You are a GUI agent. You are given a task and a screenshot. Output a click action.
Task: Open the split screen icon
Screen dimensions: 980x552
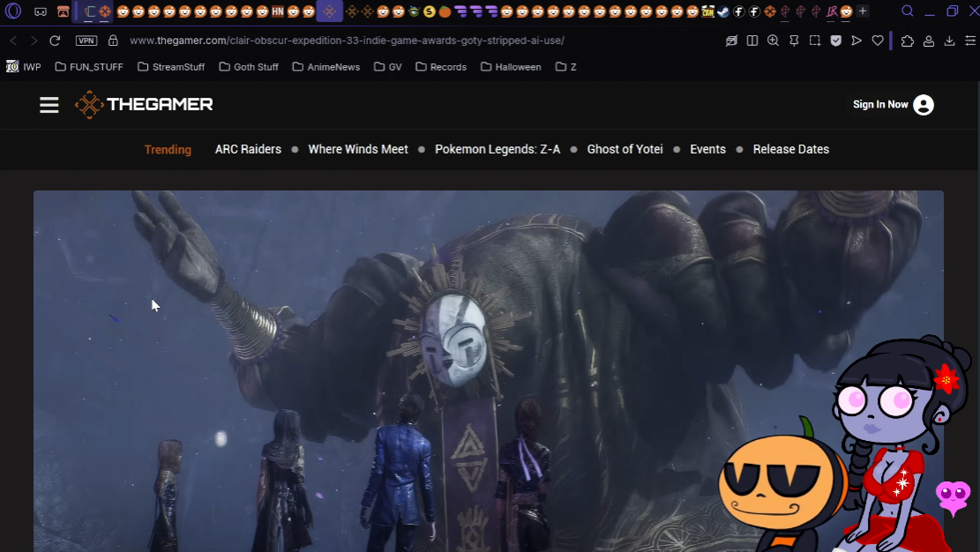click(x=752, y=41)
